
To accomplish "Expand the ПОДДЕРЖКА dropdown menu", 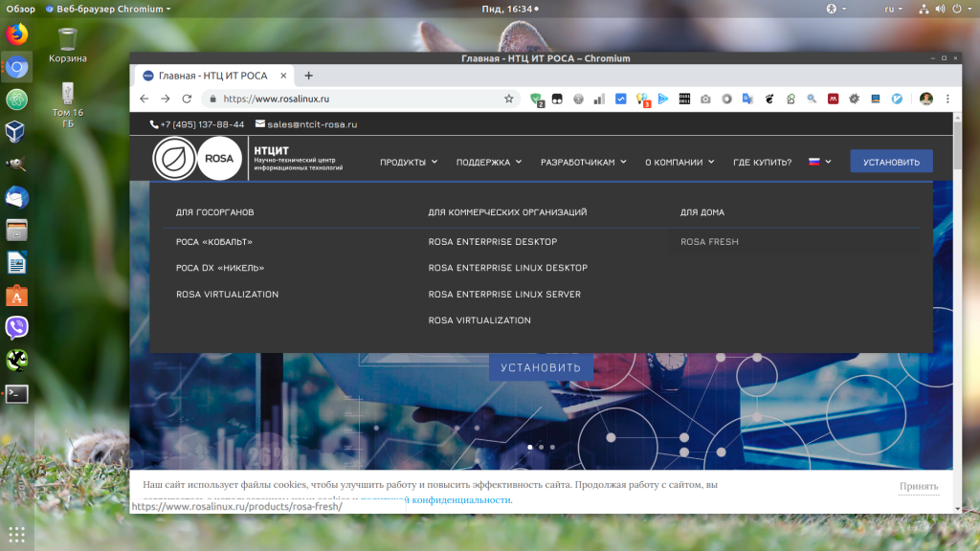I will click(489, 163).
